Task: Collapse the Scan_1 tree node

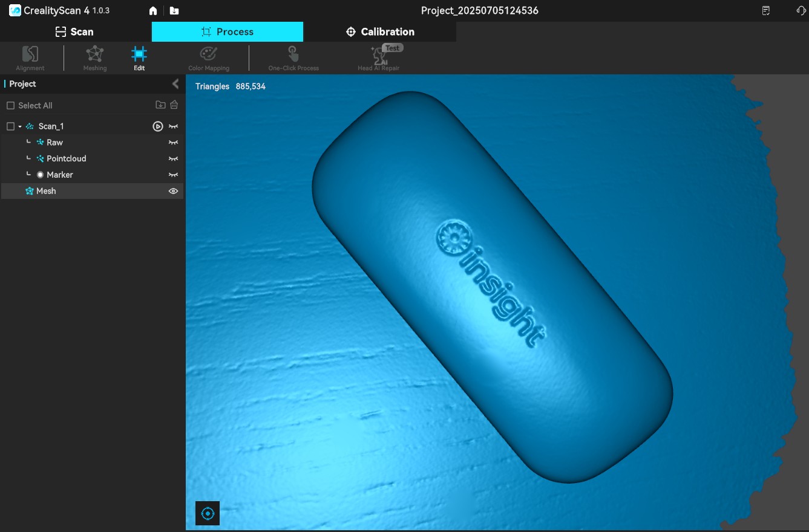Action: (x=20, y=126)
